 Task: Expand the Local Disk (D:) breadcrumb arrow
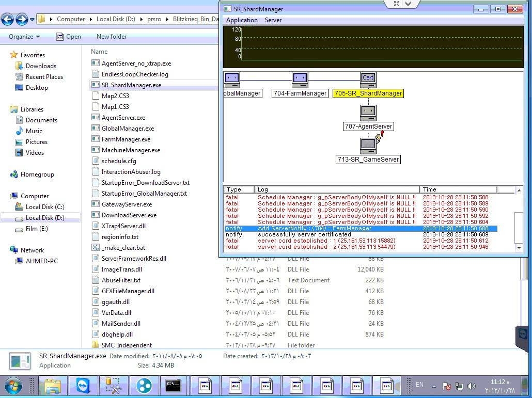(x=141, y=19)
